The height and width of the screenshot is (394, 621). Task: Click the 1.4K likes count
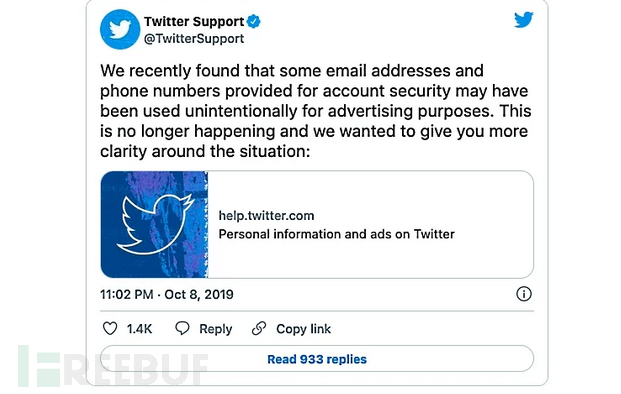click(x=139, y=329)
